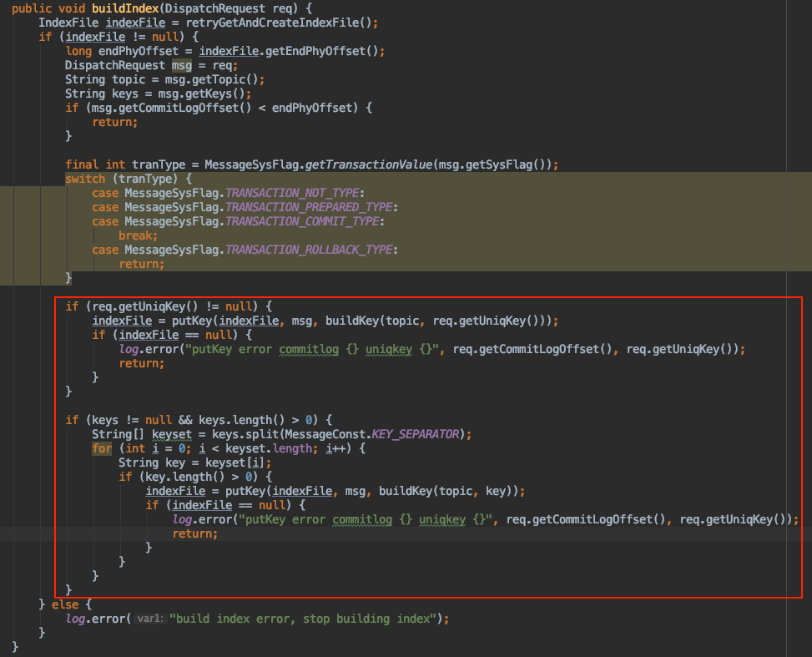Click the retryGetAndCreateIndexFile() call

(279, 23)
